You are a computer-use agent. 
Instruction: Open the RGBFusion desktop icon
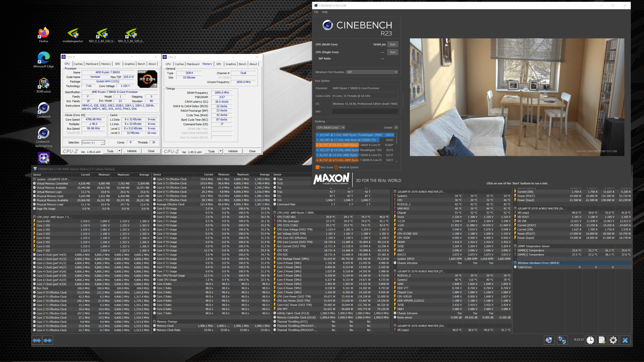point(44,85)
